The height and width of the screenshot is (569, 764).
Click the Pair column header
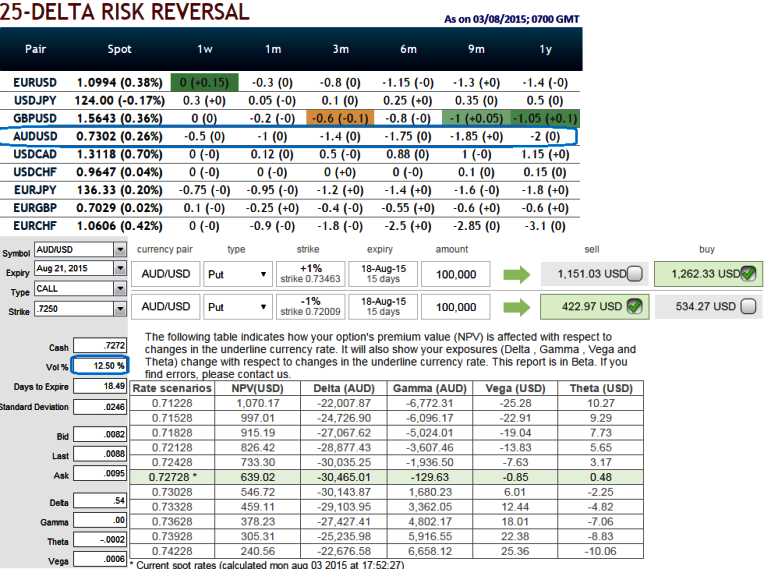tap(36, 49)
